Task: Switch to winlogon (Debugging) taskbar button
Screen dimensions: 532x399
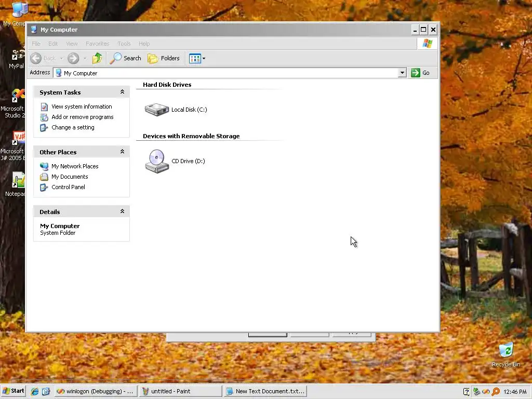Action: [x=96, y=391]
